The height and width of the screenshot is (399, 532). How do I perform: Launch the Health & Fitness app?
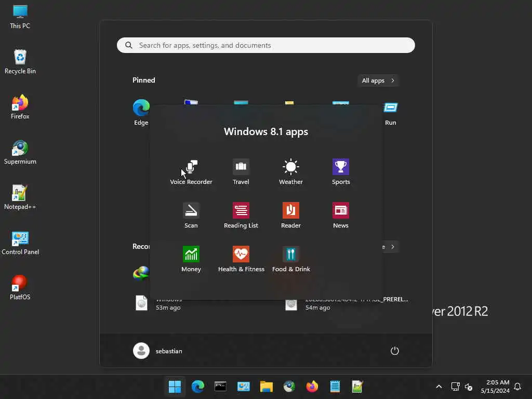(241, 259)
